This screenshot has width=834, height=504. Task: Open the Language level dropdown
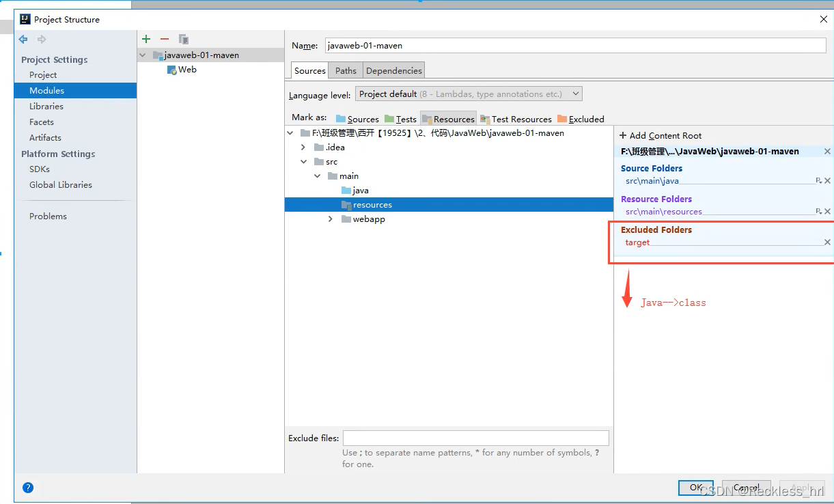coord(469,94)
